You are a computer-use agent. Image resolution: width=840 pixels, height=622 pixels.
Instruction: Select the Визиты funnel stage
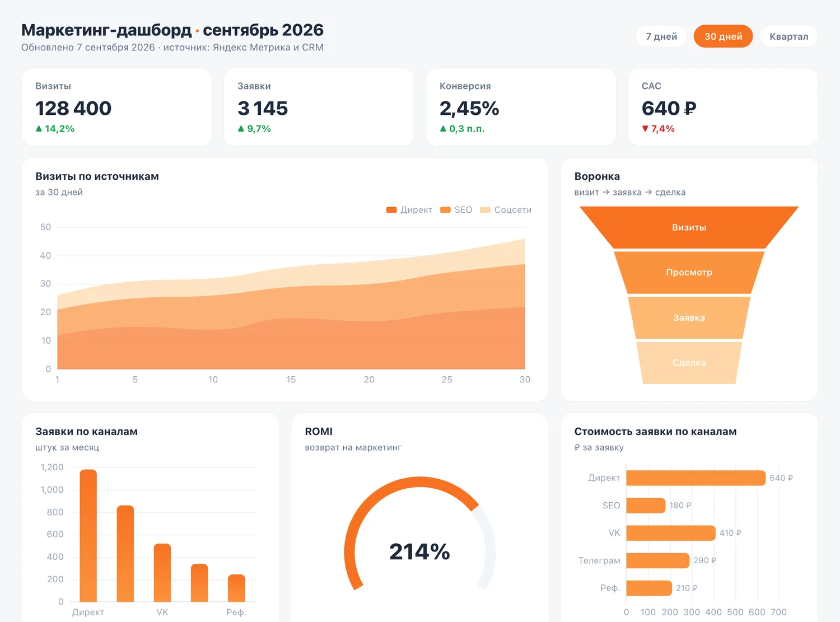click(x=689, y=227)
